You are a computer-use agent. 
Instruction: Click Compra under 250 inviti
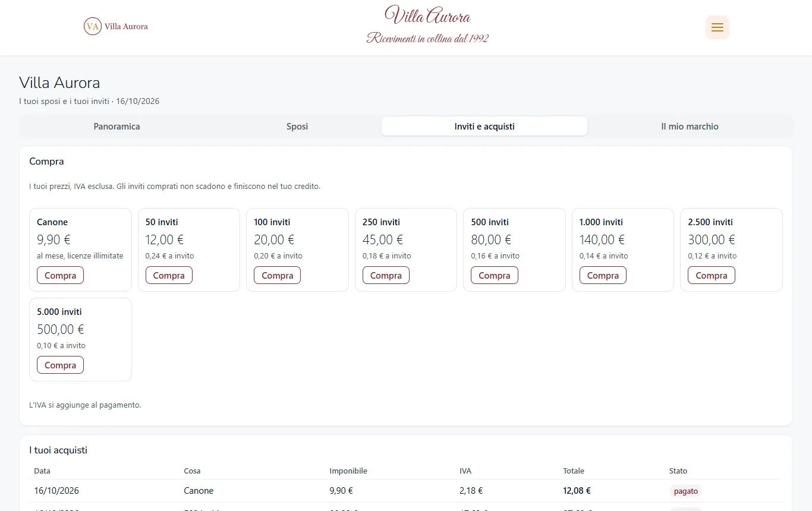[x=386, y=276]
